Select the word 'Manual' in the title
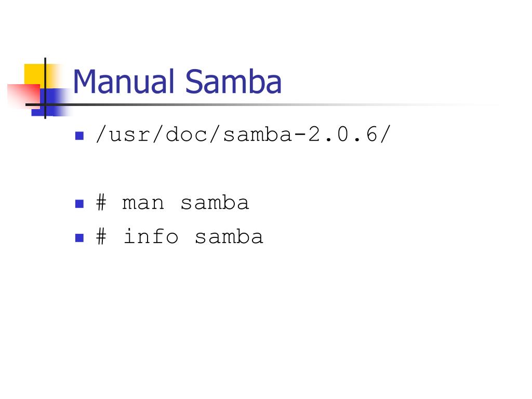Screen dimensions: 532x399 tap(124, 82)
